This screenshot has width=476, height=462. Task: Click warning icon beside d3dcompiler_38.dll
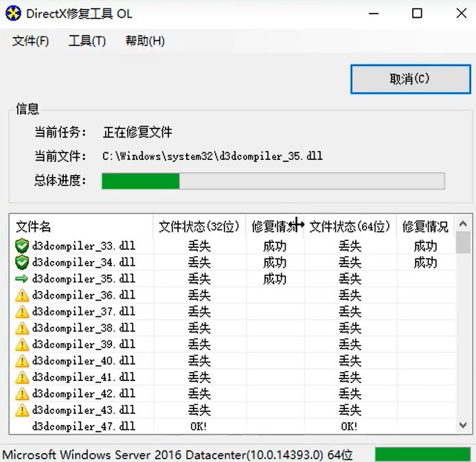22,328
